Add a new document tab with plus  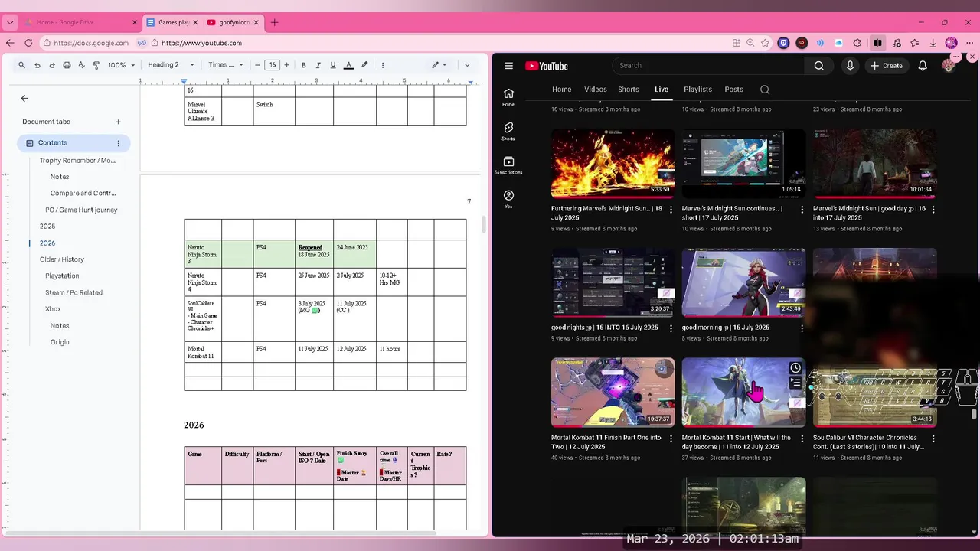pyautogui.click(x=118, y=122)
